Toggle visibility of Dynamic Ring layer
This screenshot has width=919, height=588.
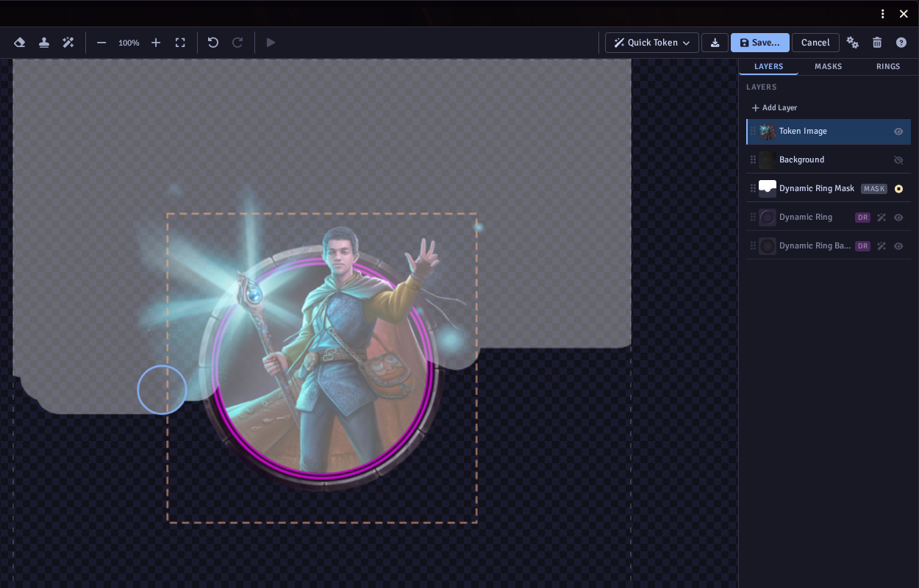pos(898,218)
